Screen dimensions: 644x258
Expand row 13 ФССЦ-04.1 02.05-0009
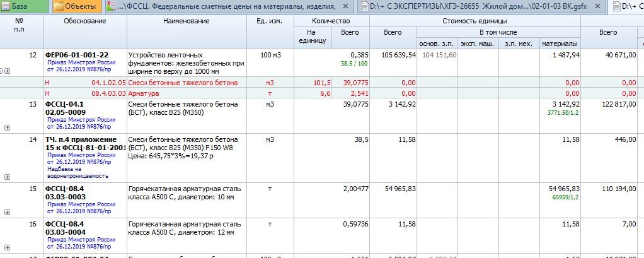tap(7, 128)
